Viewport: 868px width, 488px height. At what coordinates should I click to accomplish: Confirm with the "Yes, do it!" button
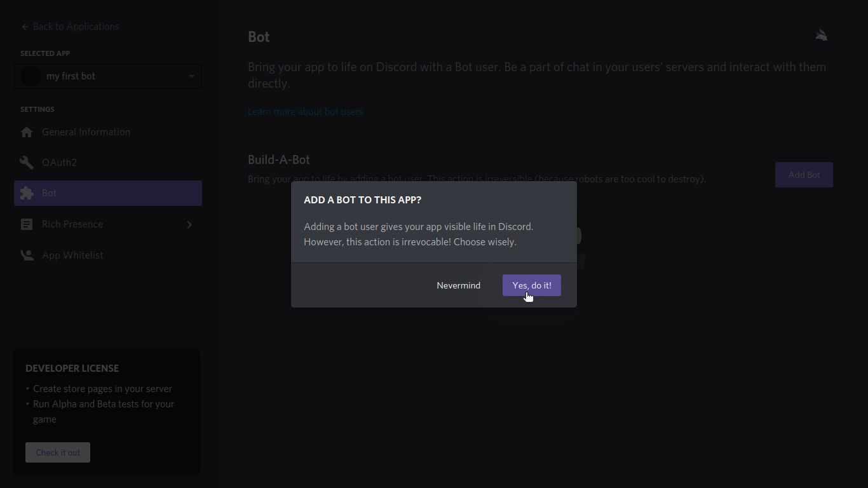coord(531,285)
